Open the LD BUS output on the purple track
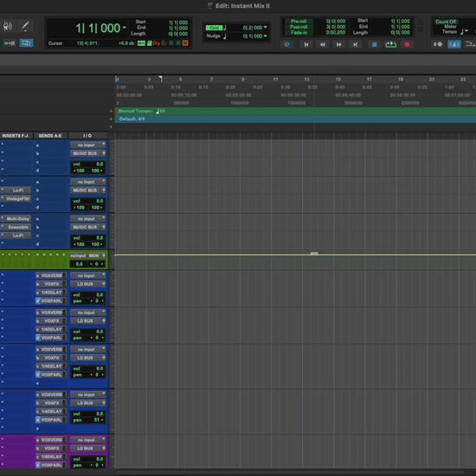Viewport: 476px width, 476px height. pyautogui.click(x=87, y=448)
